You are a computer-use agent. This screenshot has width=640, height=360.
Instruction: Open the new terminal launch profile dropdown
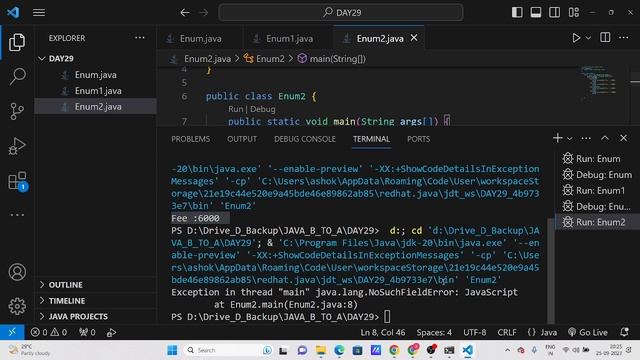pos(569,139)
